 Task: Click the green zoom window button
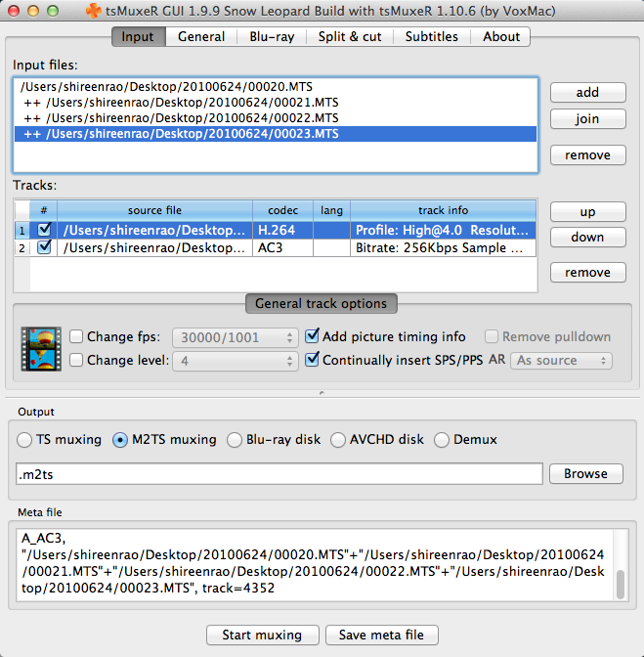[53, 11]
